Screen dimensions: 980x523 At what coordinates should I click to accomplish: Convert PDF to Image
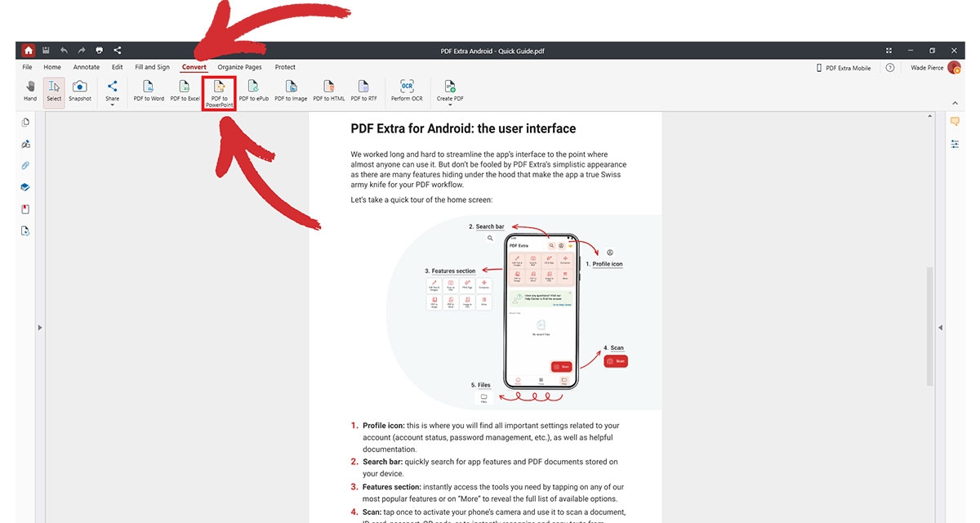pyautogui.click(x=291, y=92)
